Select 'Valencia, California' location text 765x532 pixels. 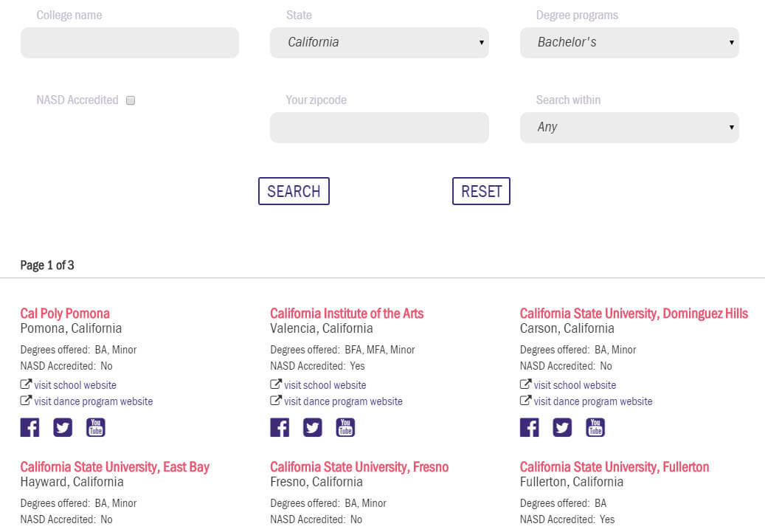[322, 328]
